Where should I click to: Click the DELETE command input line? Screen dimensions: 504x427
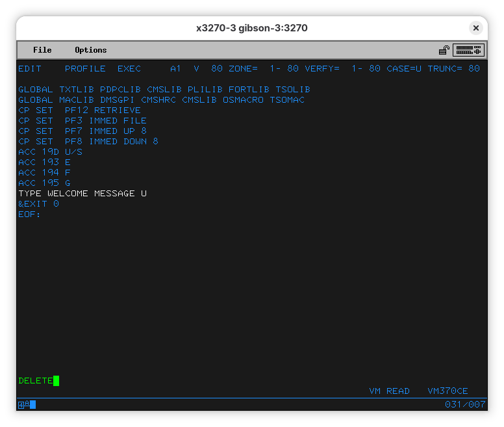pos(36,381)
